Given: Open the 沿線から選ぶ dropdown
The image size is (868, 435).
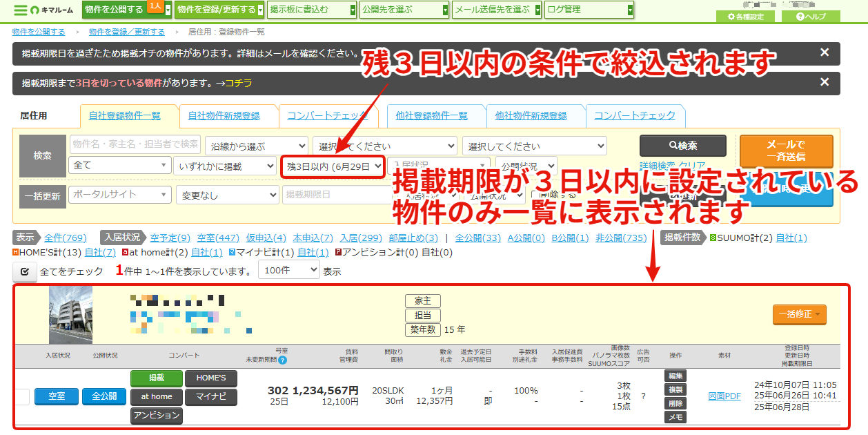Looking at the screenshot, I should [256, 146].
